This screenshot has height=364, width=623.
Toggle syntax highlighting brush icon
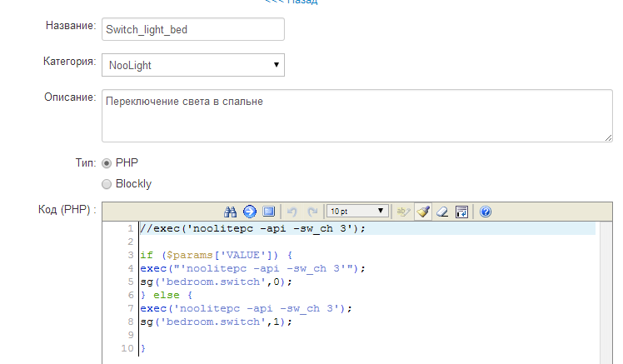pyautogui.click(x=423, y=212)
